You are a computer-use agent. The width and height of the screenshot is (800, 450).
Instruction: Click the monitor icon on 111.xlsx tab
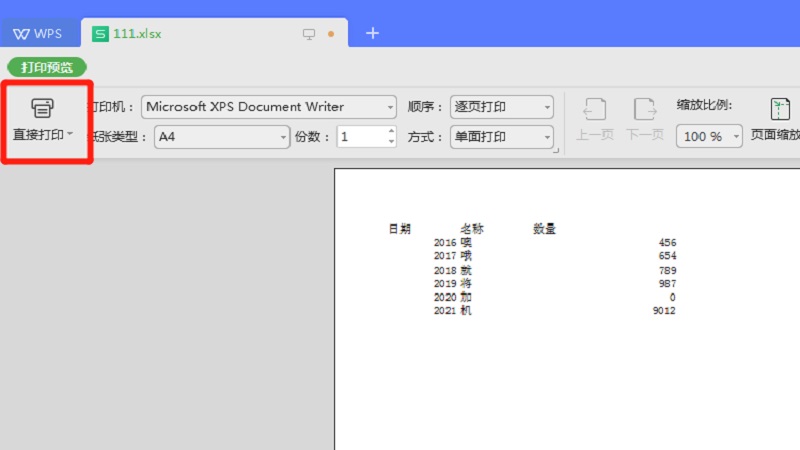[309, 34]
